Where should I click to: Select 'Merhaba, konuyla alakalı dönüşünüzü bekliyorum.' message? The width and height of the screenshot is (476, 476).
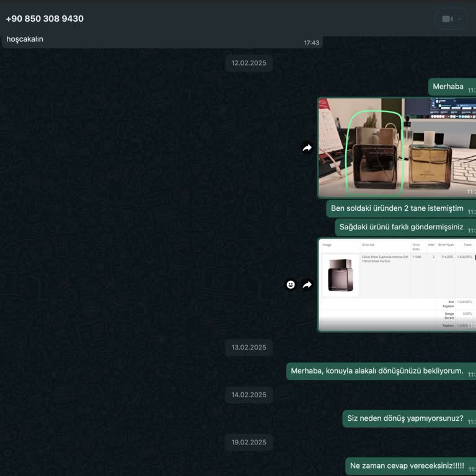point(381,371)
